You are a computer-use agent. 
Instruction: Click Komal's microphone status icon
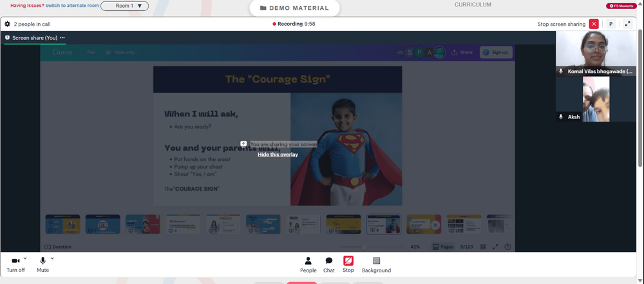(x=561, y=71)
